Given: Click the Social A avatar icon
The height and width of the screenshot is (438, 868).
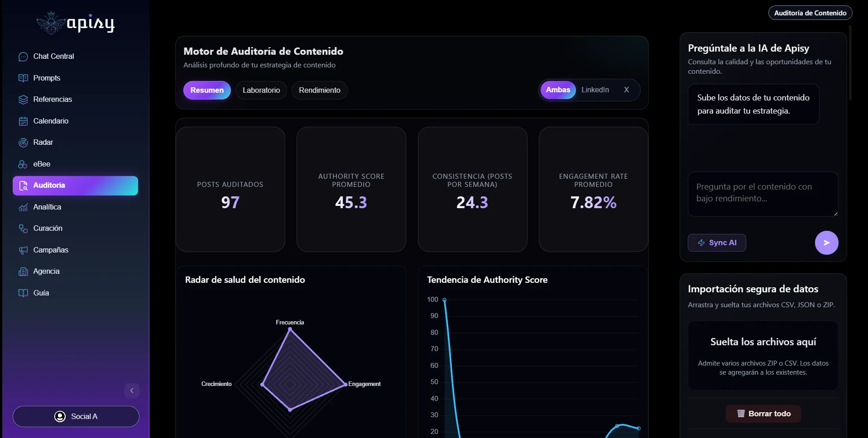Looking at the screenshot, I should (x=60, y=416).
